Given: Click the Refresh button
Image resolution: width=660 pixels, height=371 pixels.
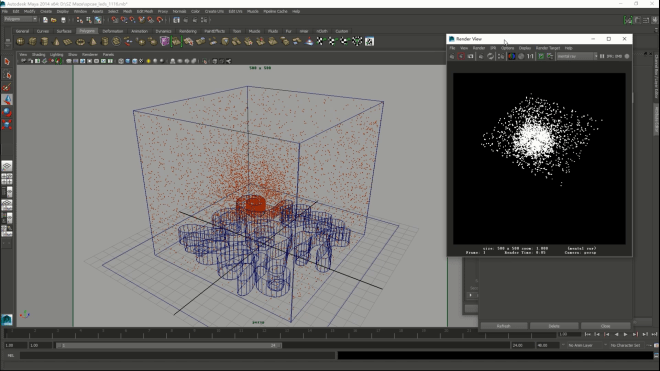Looking at the screenshot, I should pos(504,326).
